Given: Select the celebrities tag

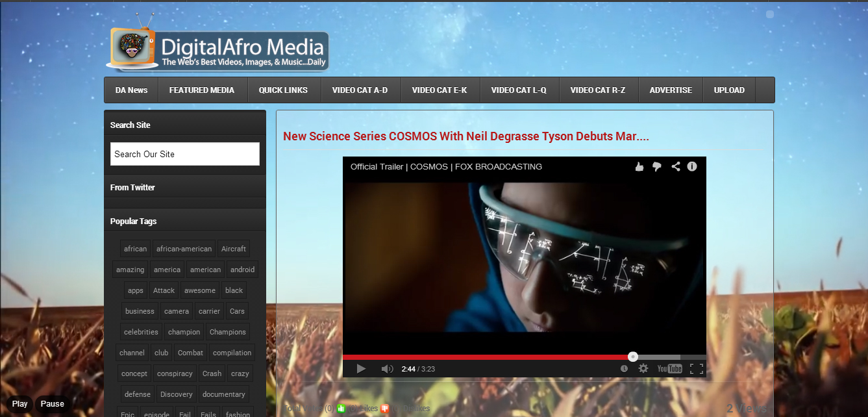Looking at the screenshot, I should click(x=141, y=332).
